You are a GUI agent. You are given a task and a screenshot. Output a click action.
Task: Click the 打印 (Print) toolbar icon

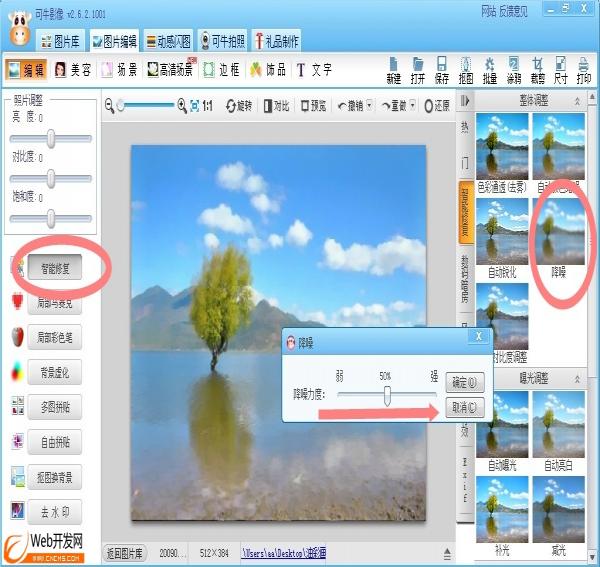583,70
